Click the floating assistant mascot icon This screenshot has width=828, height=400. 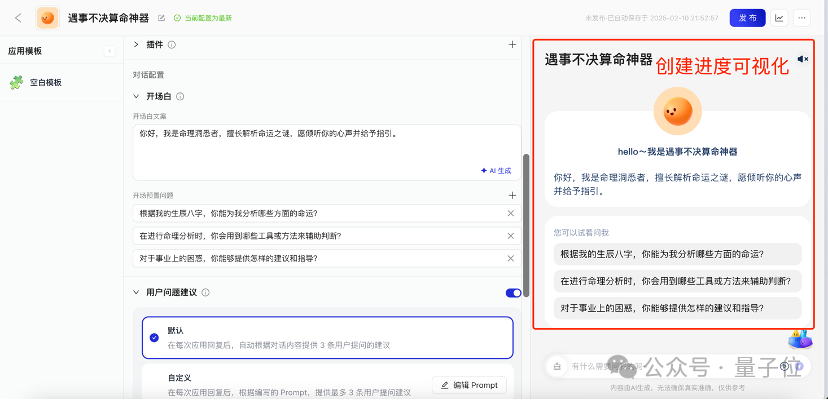[801, 340]
